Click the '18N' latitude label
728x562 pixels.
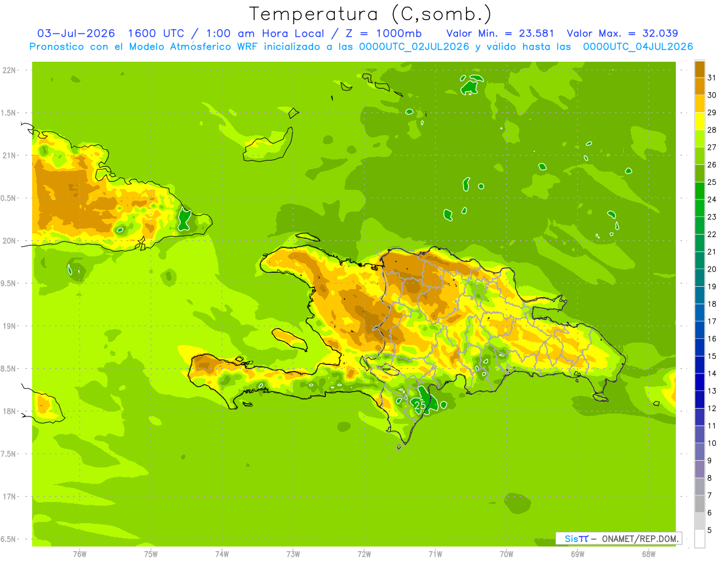tap(8, 411)
